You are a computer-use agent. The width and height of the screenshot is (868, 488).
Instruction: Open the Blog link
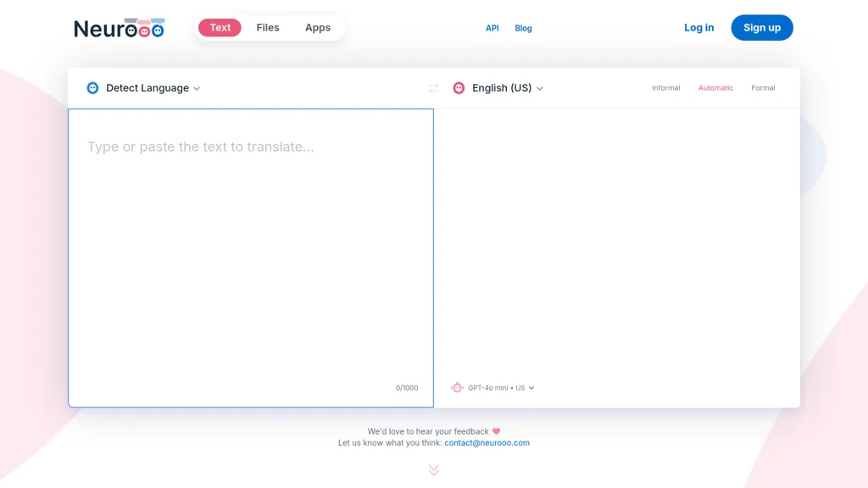(523, 28)
